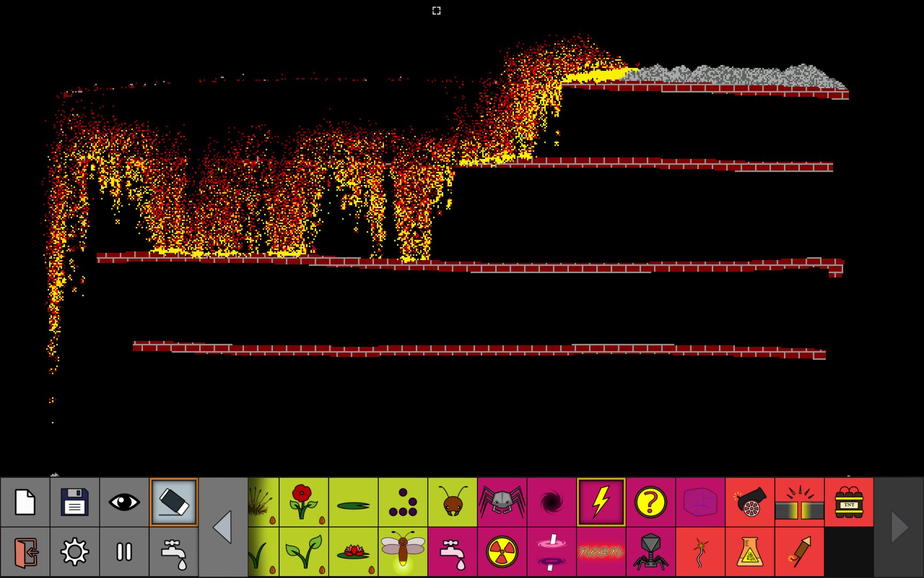Select the firefly element

click(x=404, y=551)
